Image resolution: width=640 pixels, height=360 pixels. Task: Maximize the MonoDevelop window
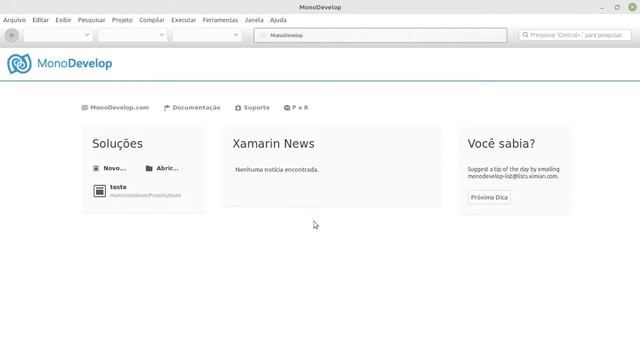pos(617,7)
